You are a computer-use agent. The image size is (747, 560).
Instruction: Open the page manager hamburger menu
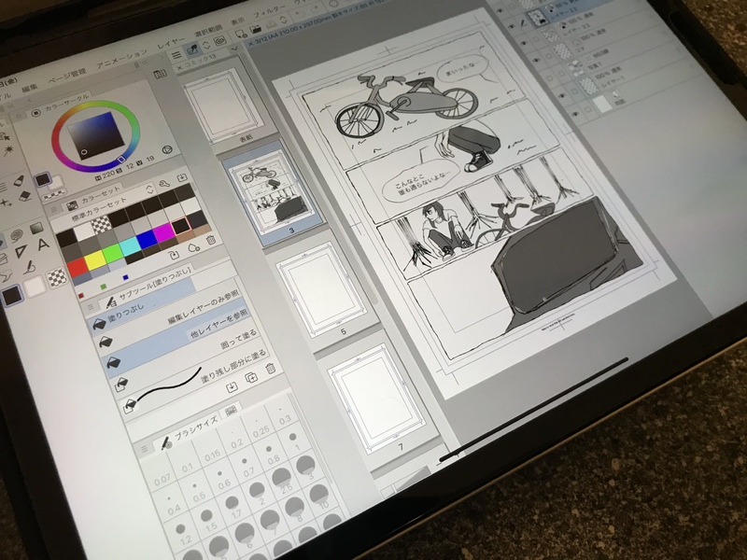(x=176, y=55)
